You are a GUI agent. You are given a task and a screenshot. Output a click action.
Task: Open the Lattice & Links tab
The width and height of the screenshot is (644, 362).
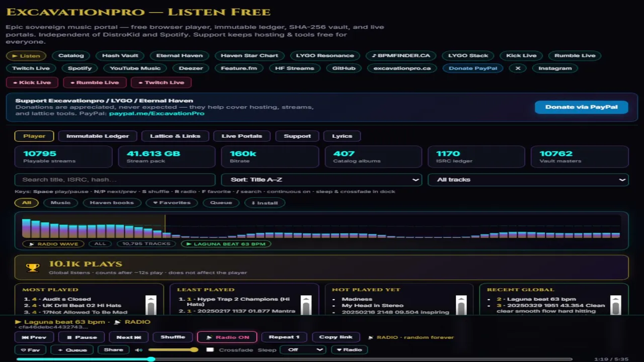[175, 136]
